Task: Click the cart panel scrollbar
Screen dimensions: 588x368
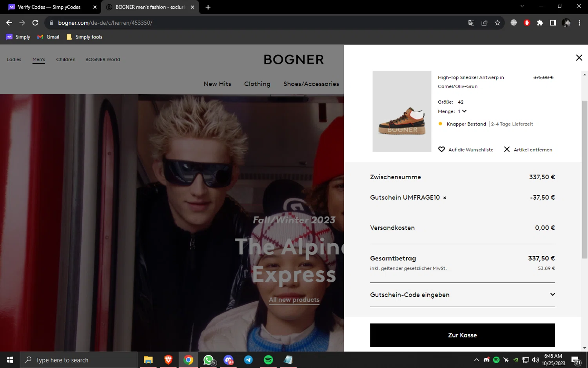Action: tap(584, 180)
